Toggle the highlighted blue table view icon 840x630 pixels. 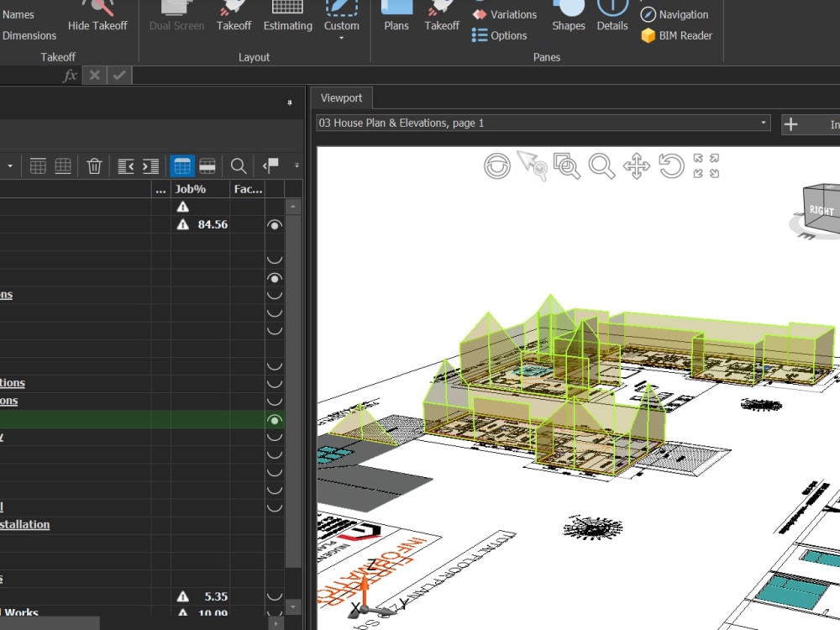182,166
